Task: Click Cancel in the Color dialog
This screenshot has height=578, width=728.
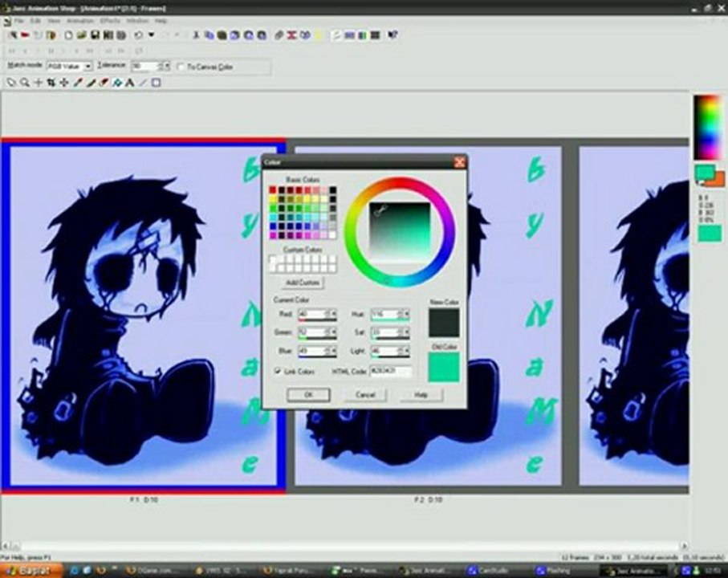Action: click(365, 395)
